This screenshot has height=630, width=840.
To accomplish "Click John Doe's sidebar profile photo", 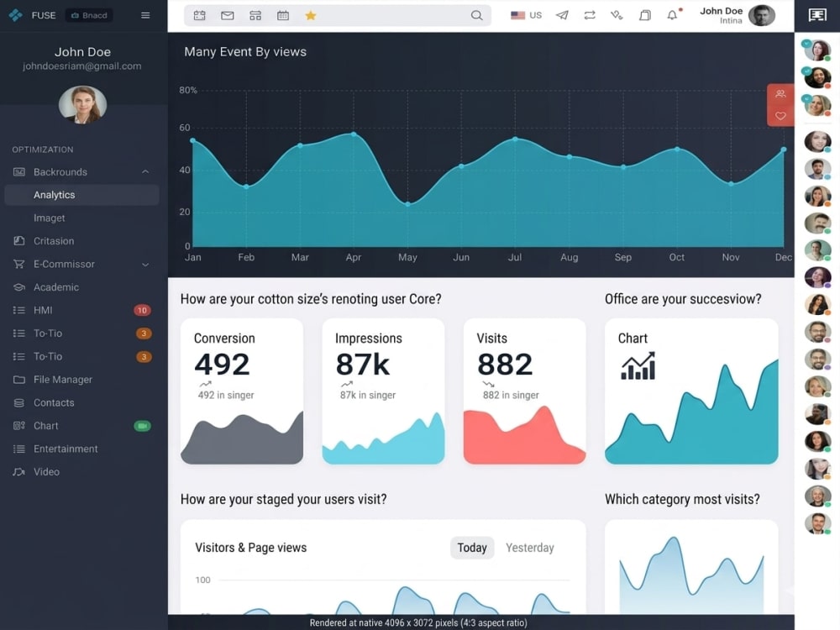I will [82, 104].
